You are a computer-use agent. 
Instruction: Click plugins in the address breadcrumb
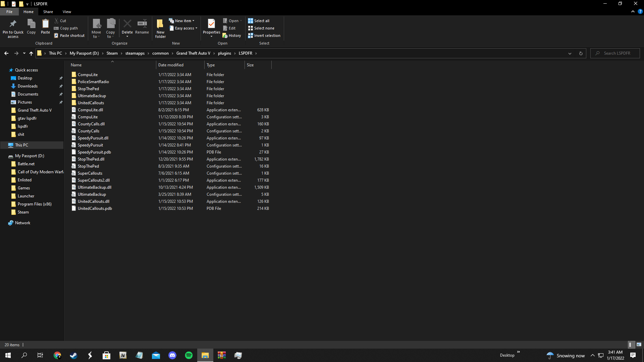[x=224, y=53]
